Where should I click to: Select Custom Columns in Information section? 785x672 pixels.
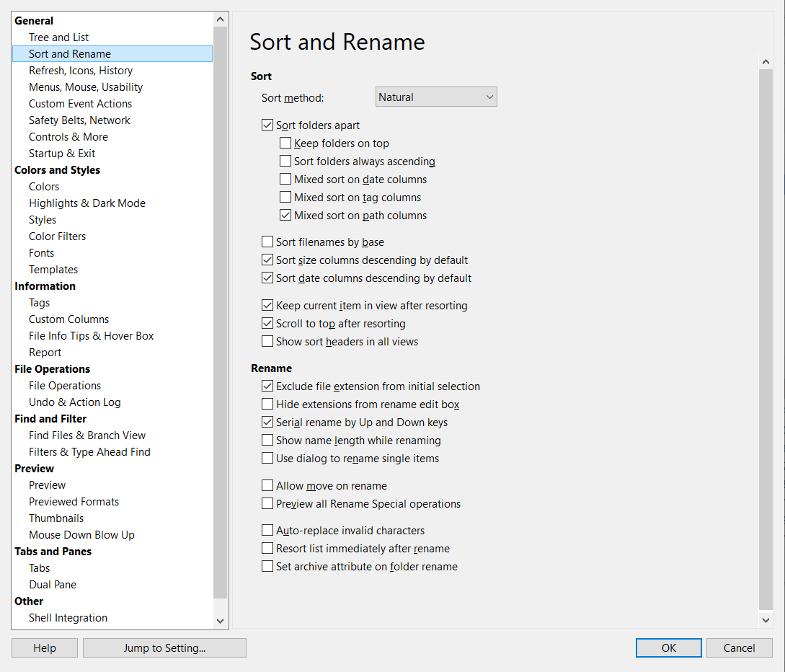point(68,319)
